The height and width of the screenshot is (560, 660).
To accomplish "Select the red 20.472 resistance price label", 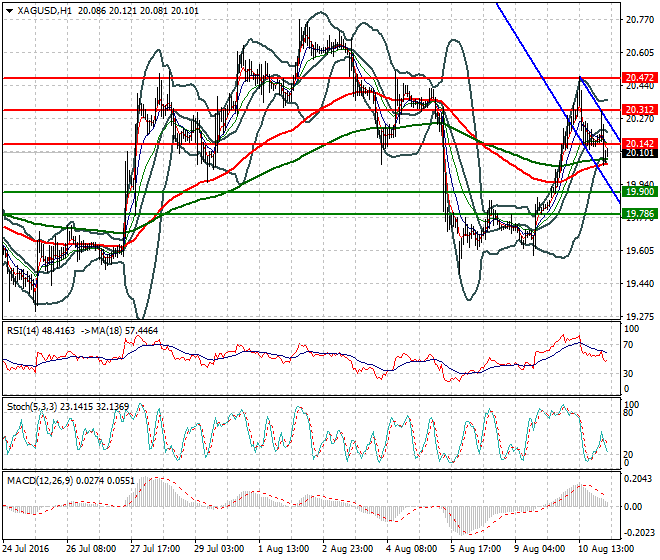I will point(640,77).
